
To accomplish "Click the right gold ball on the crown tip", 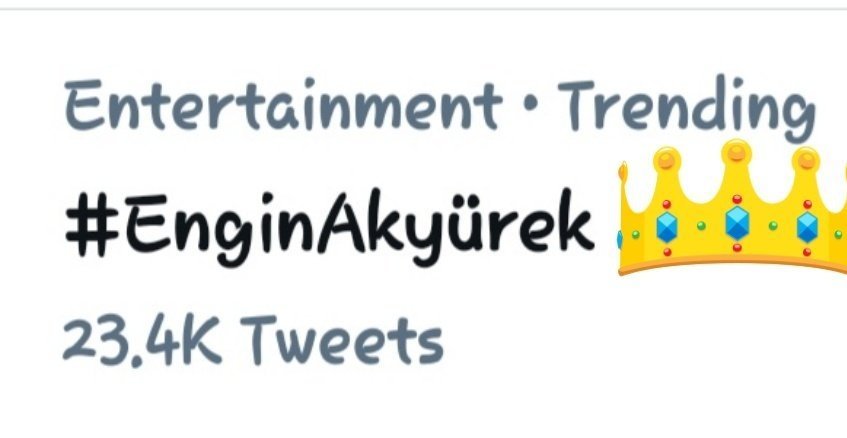I will [806, 159].
